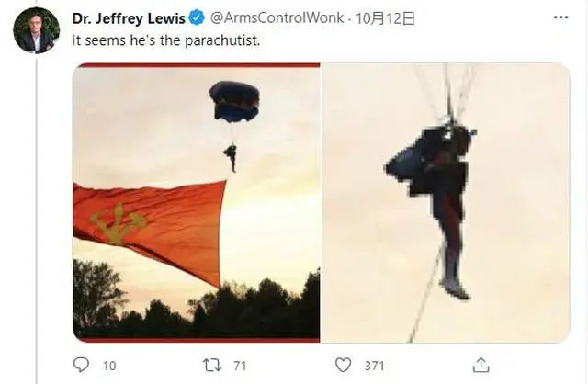Screen dimensions: 588x384
Task: Click the thread line below avatar
Action: tap(37, 219)
